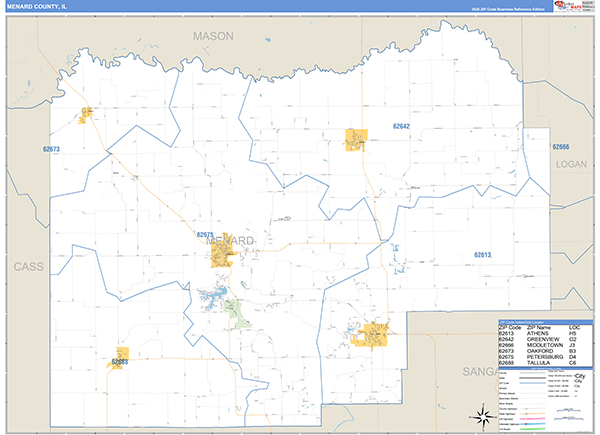Screen dimensions: 600x435
Task: Click the Tallula town area in the southwest
Action: 120,357
